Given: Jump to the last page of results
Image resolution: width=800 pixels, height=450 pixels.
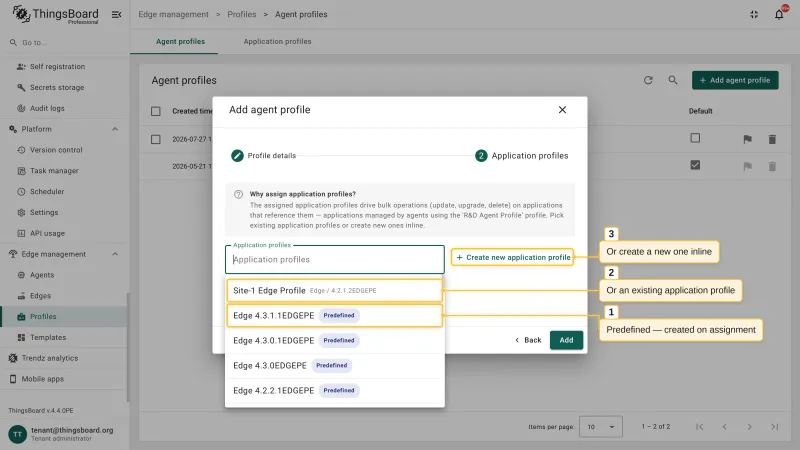Looking at the screenshot, I should point(774,427).
